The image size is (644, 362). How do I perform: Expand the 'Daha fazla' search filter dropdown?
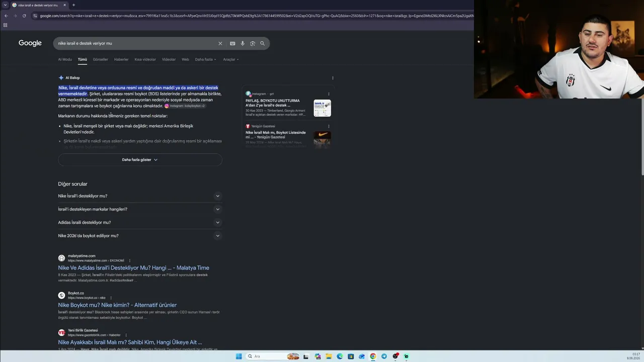coord(205,59)
